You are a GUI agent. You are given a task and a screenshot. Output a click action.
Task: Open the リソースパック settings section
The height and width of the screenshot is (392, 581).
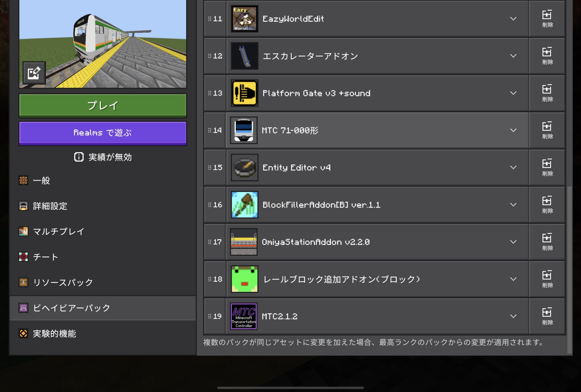pos(103,282)
